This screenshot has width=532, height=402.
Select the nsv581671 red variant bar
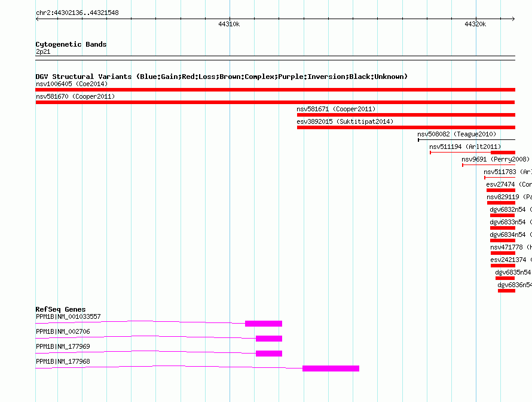pos(406,115)
